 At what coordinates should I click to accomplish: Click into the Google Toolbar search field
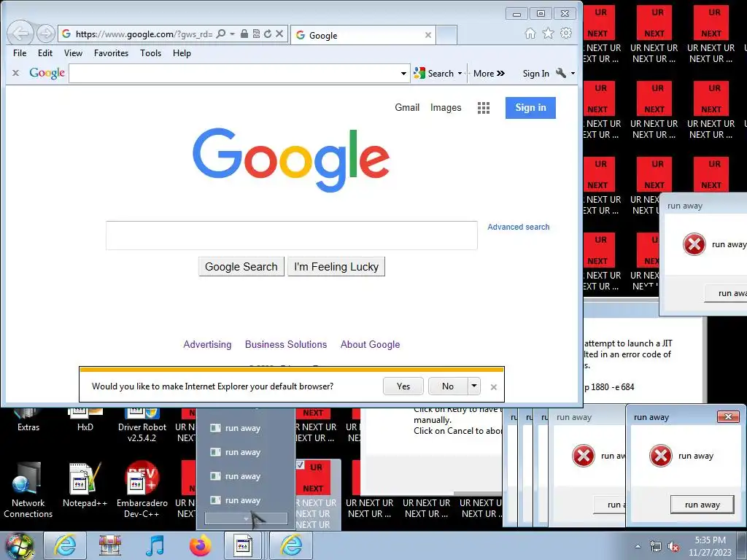pos(234,74)
